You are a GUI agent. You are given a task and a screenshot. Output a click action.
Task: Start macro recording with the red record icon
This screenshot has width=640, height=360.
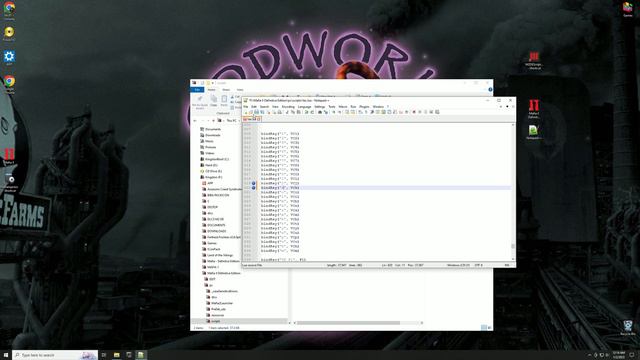[x=414, y=112]
